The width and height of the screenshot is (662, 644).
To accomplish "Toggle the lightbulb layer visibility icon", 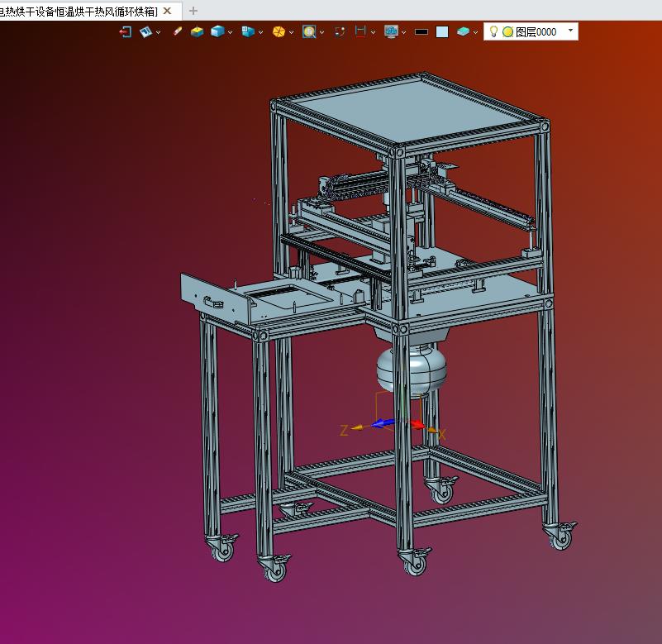I will (493, 31).
